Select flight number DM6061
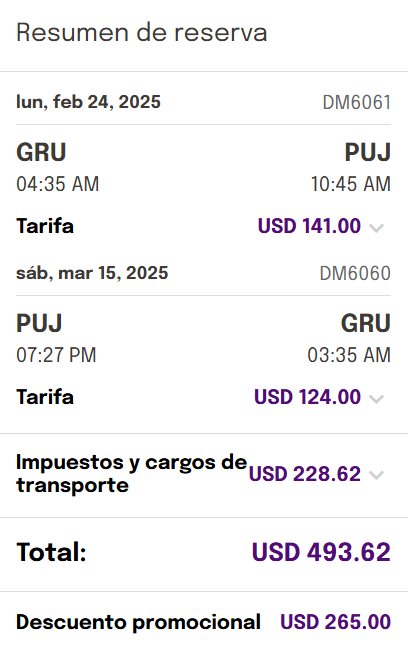 tap(357, 102)
